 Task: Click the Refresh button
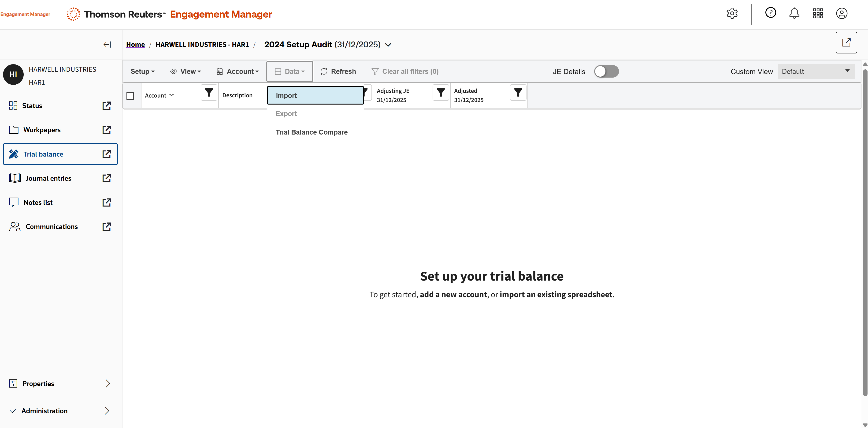click(x=338, y=71)
